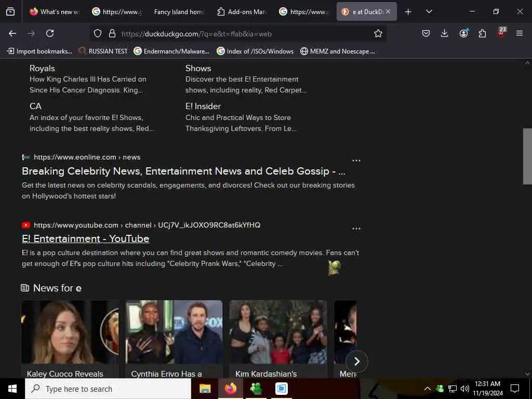Open E! Entertainment - YouTube result

86,238
